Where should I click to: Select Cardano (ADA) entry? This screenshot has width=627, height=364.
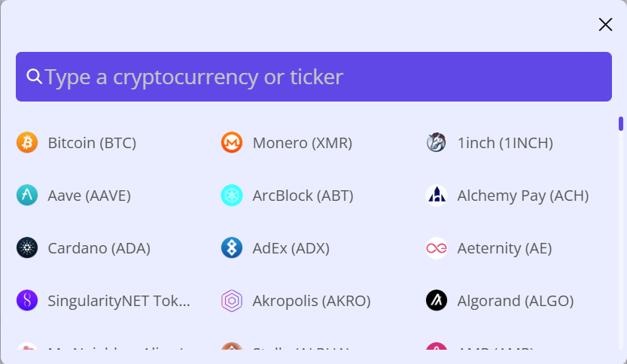[99, 248]
